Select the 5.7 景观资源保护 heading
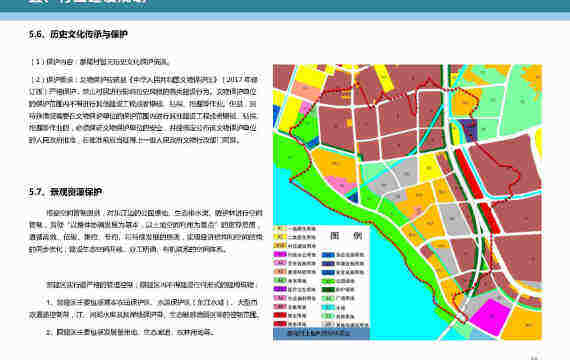Viewport: 570px width, 360px height. (65, 192)
